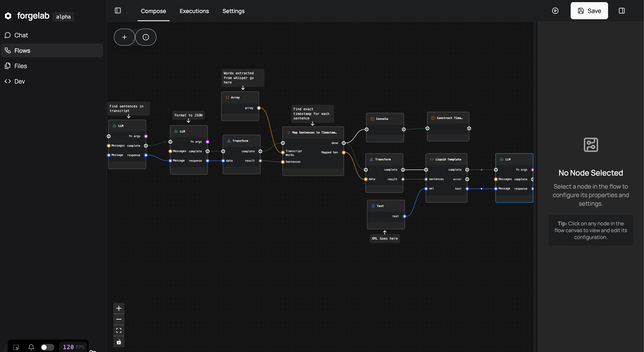644x352 pixels.
Task: Open the Settings tab
Action: point(233,11)
